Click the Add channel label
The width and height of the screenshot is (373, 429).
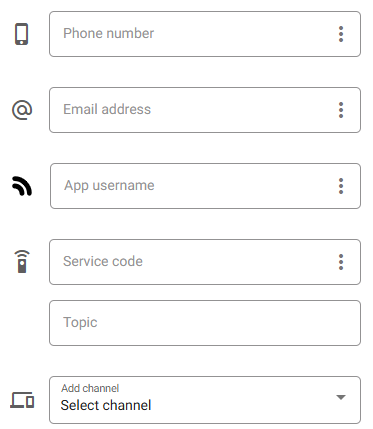tap(90, 388)
